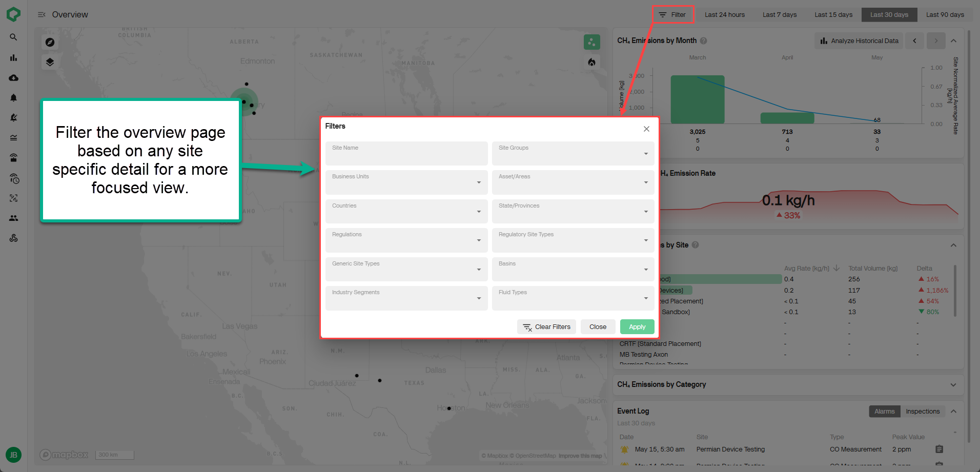Image resolution: width=980 pixels, height=472 pixels.
Task: Apply the current filter selections
Action: pos(637,326)
